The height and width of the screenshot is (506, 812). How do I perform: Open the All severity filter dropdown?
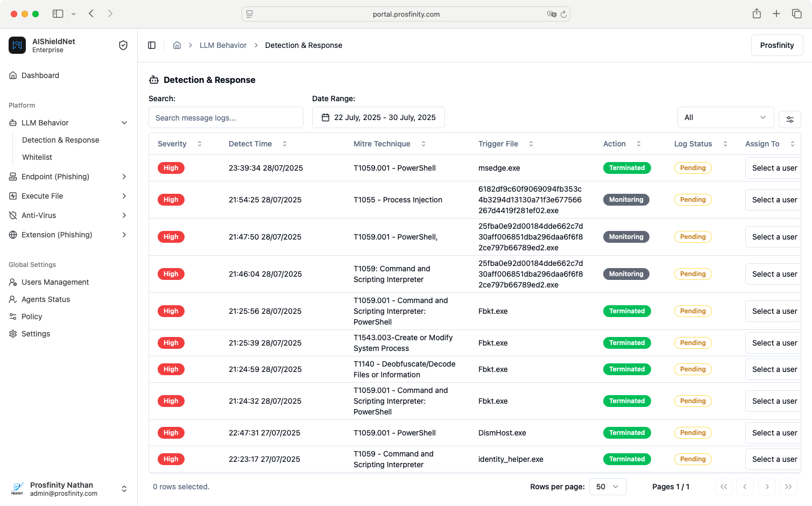tap(725, 117)
